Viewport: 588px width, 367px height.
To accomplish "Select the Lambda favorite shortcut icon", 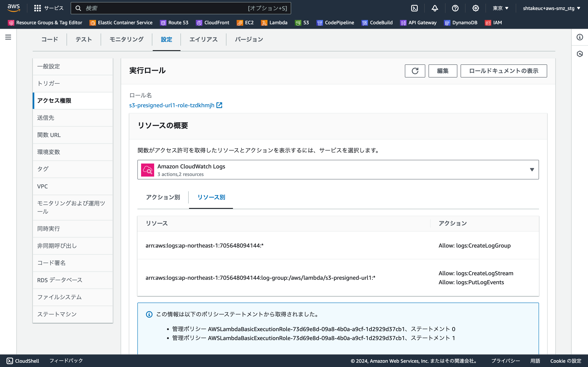I will (x=264, y=23).
